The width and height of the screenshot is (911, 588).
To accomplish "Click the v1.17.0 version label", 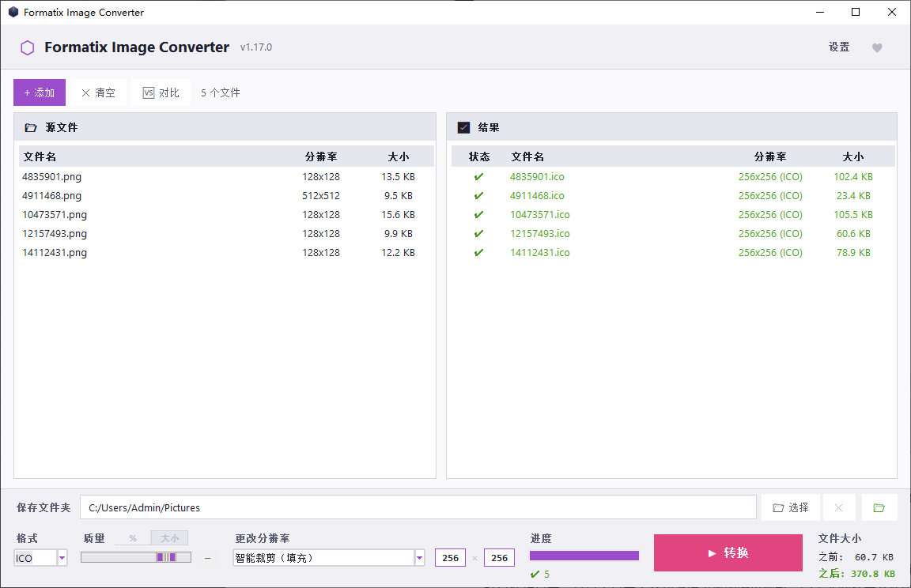I will coord(255,47).
